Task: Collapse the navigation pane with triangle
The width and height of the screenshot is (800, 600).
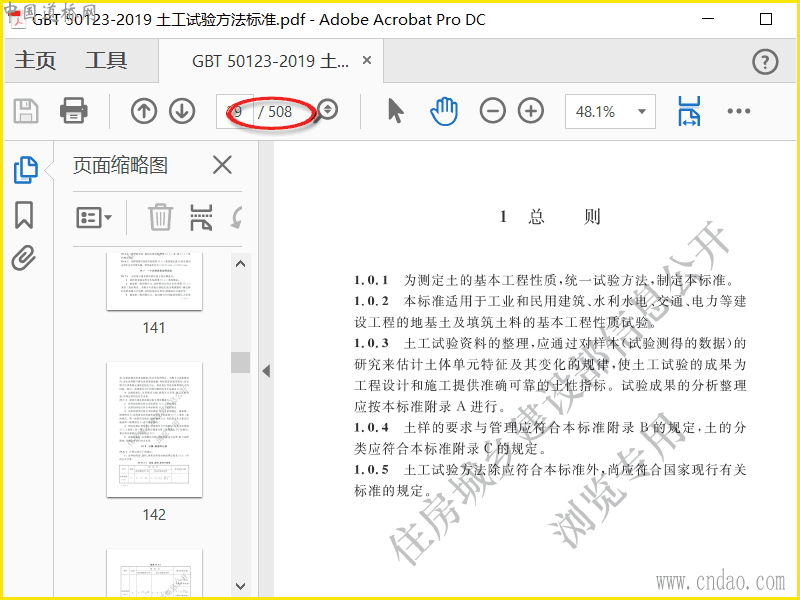Action: [266, 371]
